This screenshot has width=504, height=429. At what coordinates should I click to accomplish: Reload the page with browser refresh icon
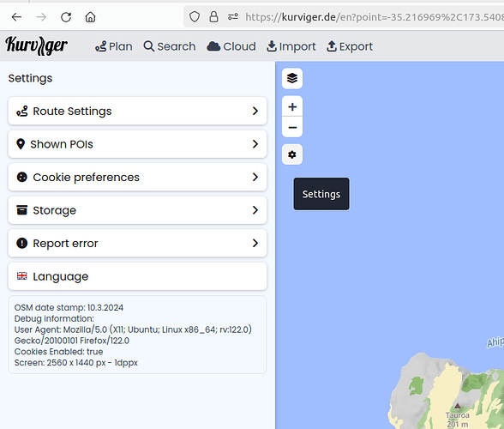(66, 17)
